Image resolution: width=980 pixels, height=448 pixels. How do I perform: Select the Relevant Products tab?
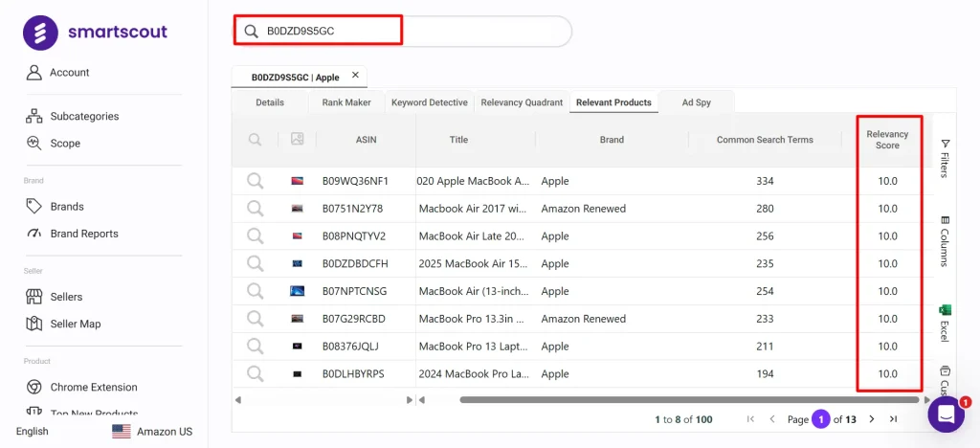coord(613,102)
